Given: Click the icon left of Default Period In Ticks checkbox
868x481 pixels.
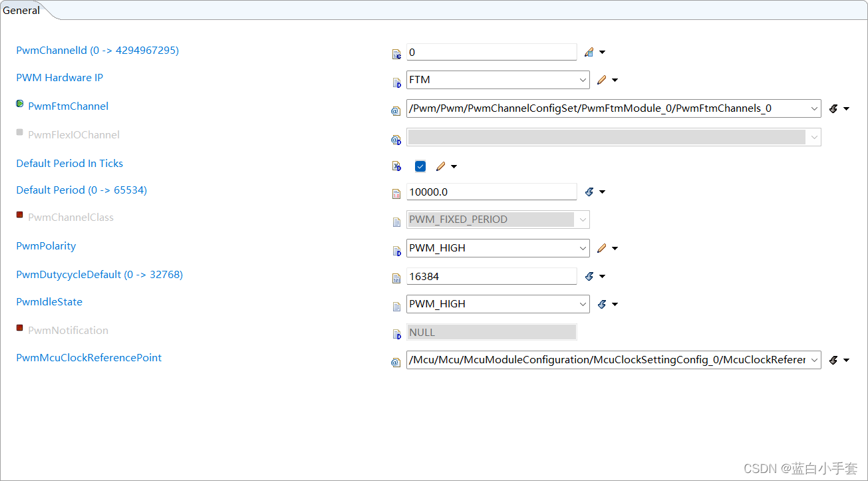Looking at the screenshot, I should pos(396,166).
